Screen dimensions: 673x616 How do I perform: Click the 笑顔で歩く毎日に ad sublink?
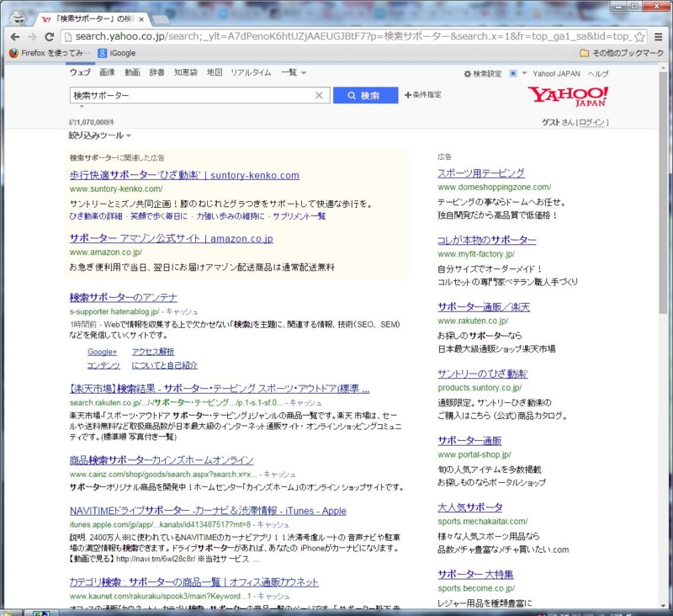[x=159, y=216]
